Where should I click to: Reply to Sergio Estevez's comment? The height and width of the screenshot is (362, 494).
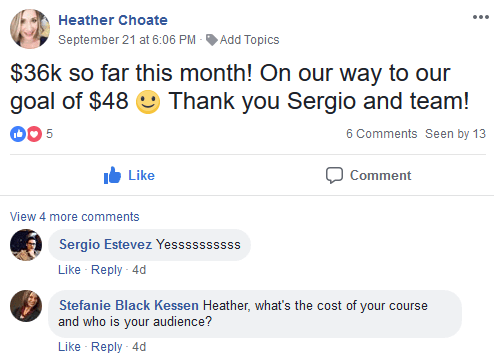click(107, 270)
